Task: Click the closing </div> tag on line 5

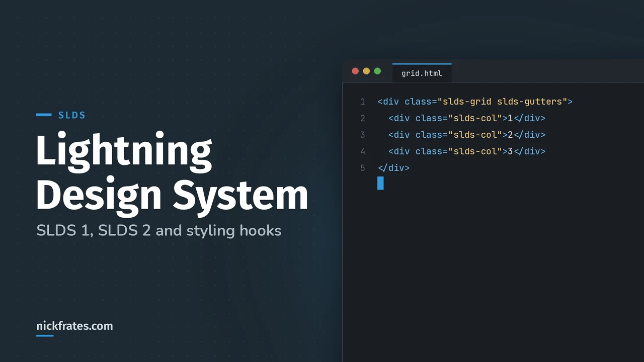Action: coord(393,168)
